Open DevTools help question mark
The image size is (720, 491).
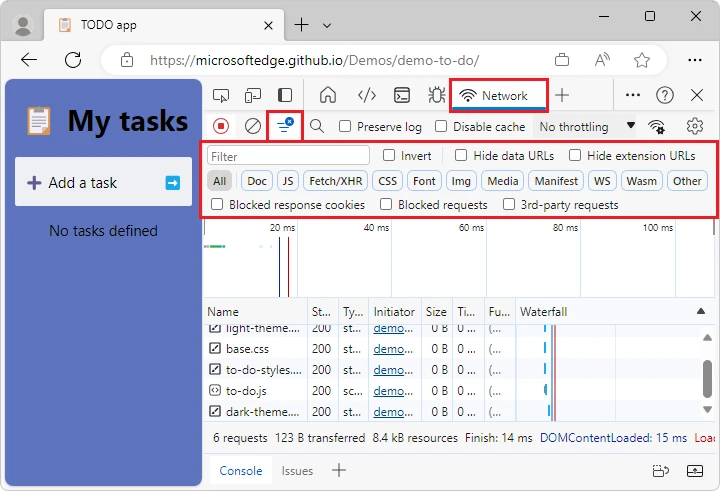click(664, 96)
